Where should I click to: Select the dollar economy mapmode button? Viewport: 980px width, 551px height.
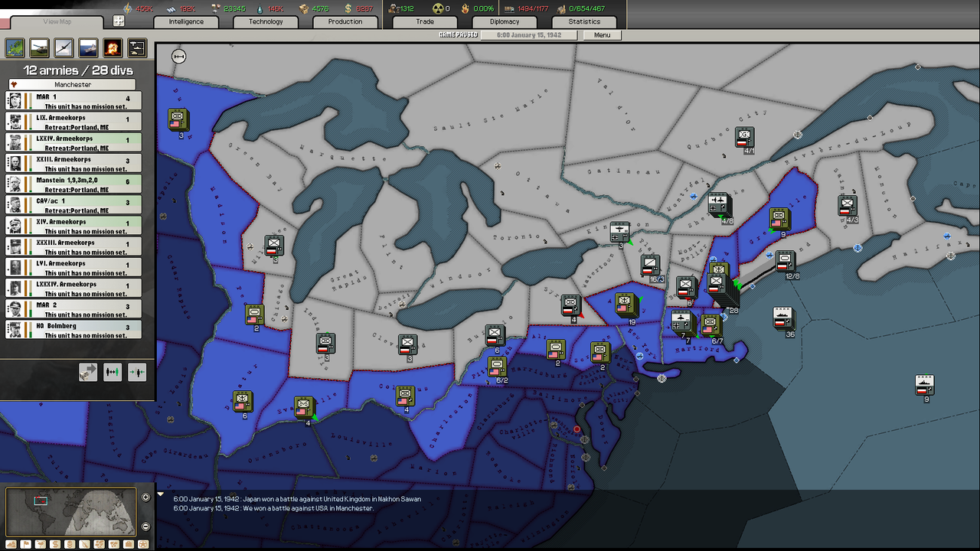pyautogui.click(x=55, y=544)
